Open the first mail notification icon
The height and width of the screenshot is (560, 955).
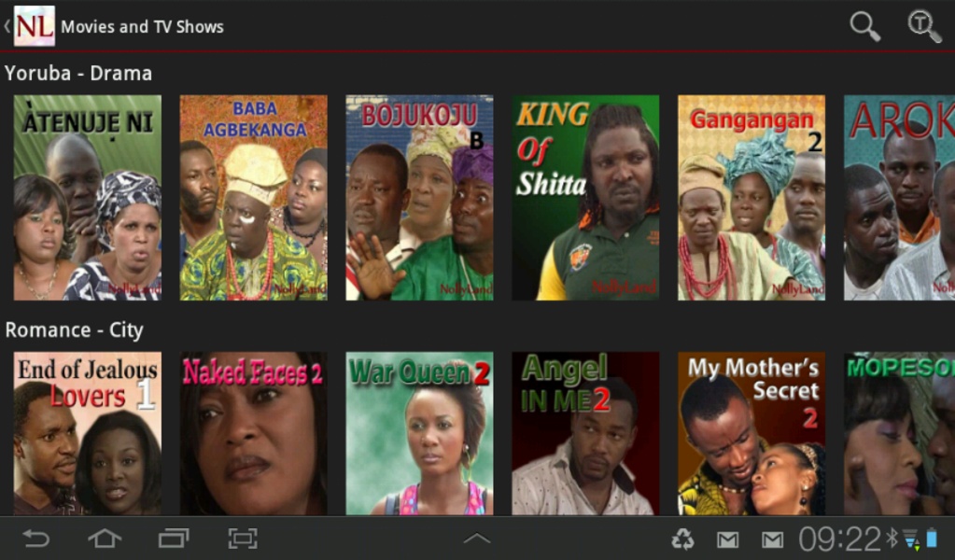(x=727, y=539)
